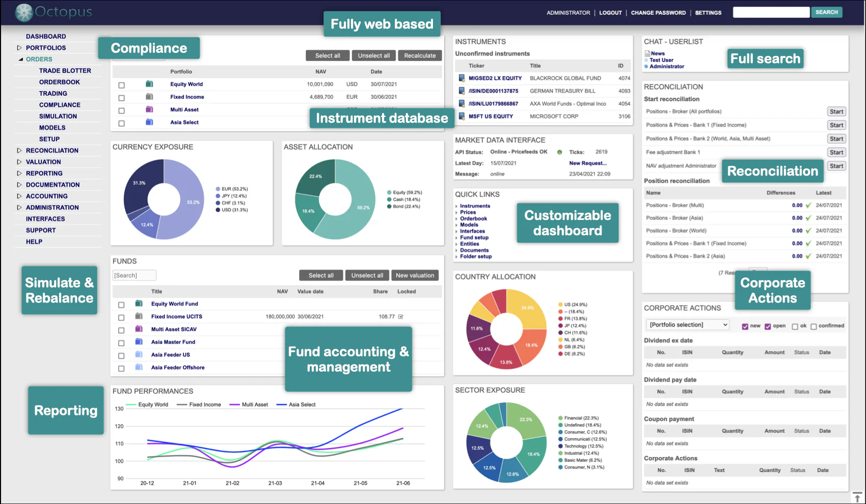Click the green status dot in Market Data Interface
Screen dimensions: 866x504
pos(559,152)
